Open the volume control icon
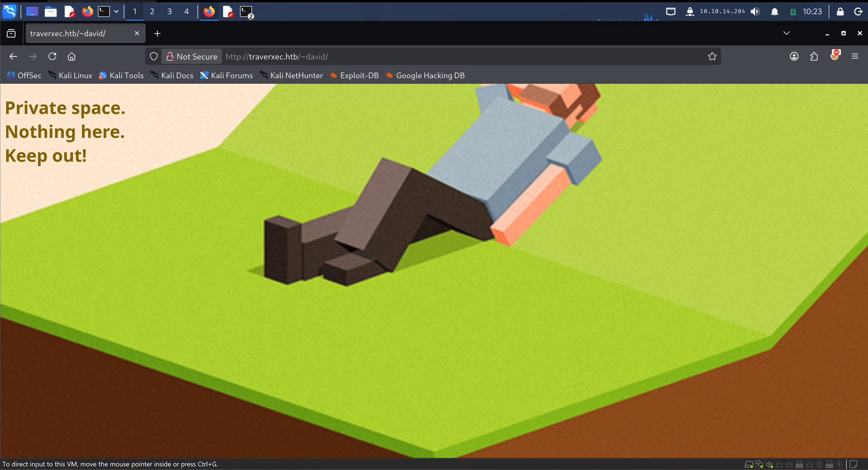This screenshot has width=868, height=470. pos(755,12)
